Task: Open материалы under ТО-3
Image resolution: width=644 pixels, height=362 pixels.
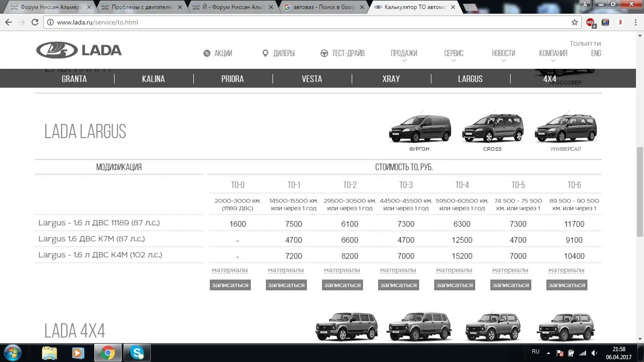Action: tap(398, 270)
